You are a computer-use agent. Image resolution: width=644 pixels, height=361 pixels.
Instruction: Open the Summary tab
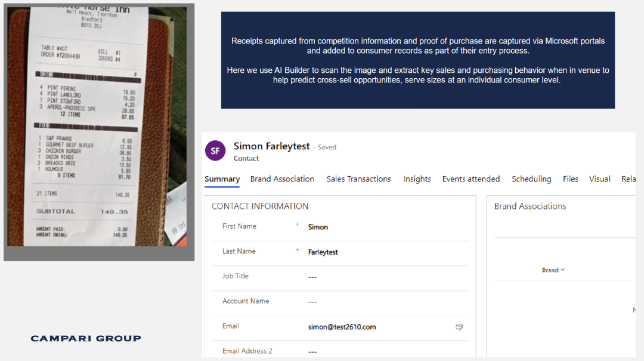[x=222, y=179]
